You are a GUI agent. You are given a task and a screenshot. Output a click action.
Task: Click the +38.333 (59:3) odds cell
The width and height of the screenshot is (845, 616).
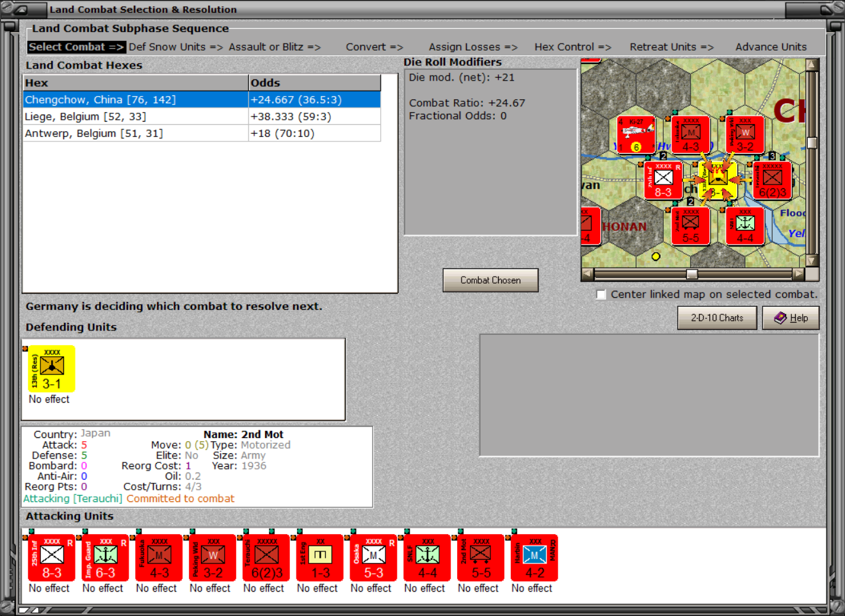coord(314,117)
